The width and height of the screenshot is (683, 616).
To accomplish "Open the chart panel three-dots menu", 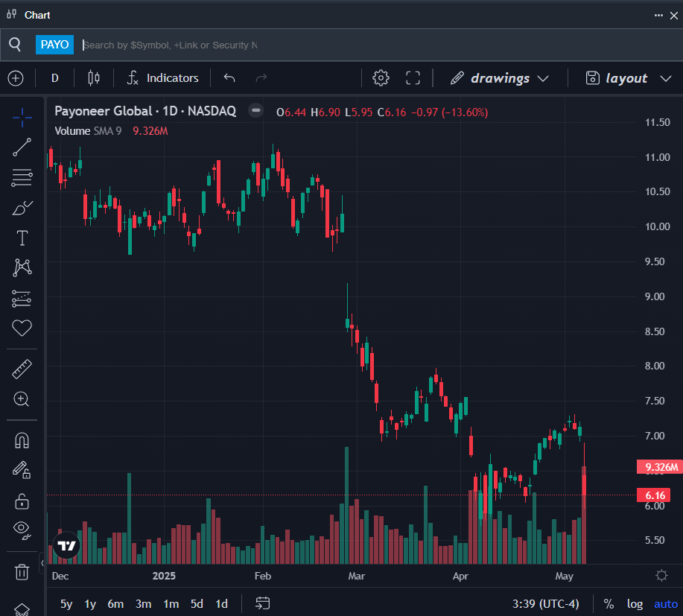I will point(658,15).
